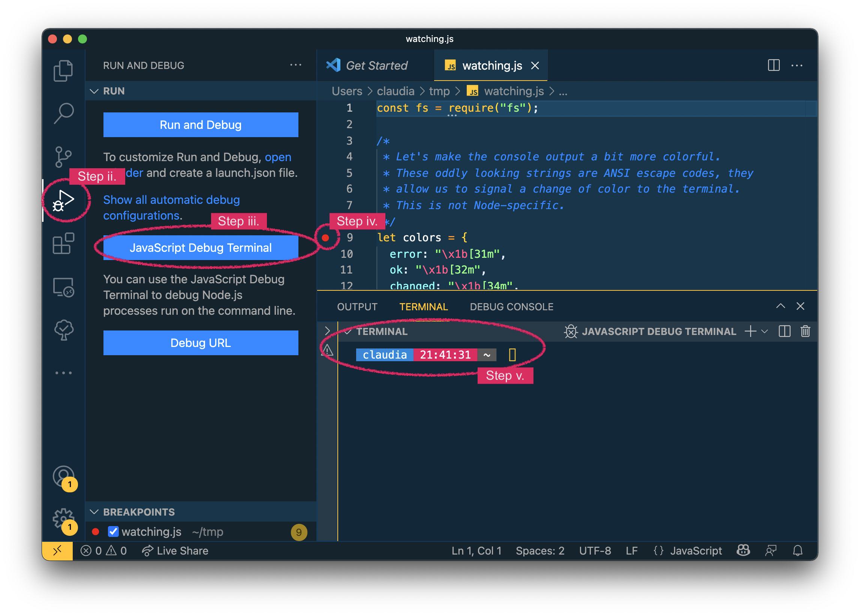Screen dimensions: 860x616
Task: Open the Extensions view
Action: [63, 244]
